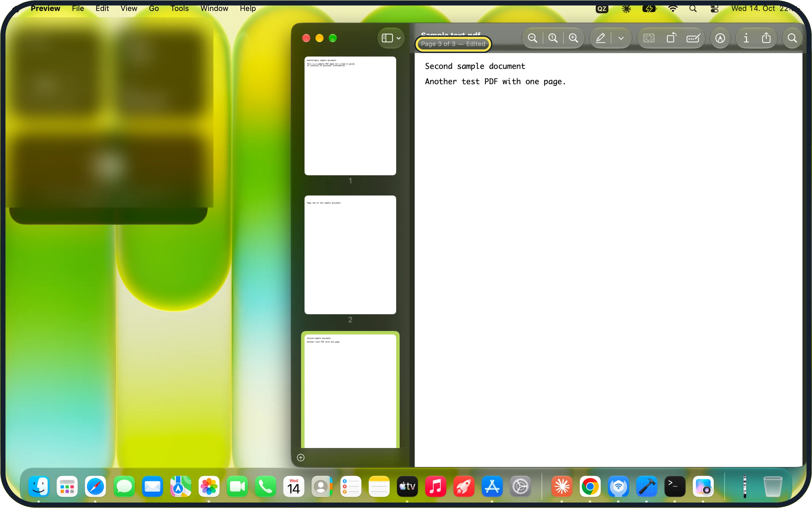Click the Actual Size zoom icon
The height and width of the screenshot is (508, 812).
pos(553,38)
